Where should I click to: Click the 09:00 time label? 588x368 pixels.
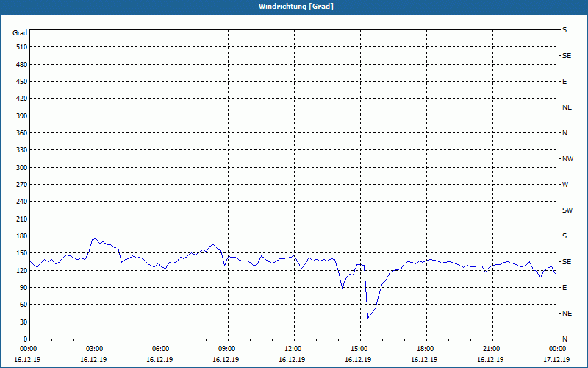tap(228, 349)
